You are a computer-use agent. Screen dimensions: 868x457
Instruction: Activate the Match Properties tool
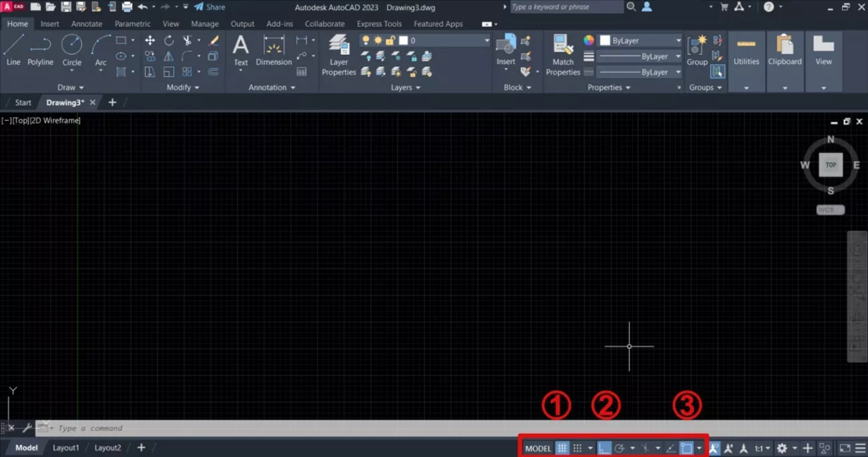(x=563, y=55)
